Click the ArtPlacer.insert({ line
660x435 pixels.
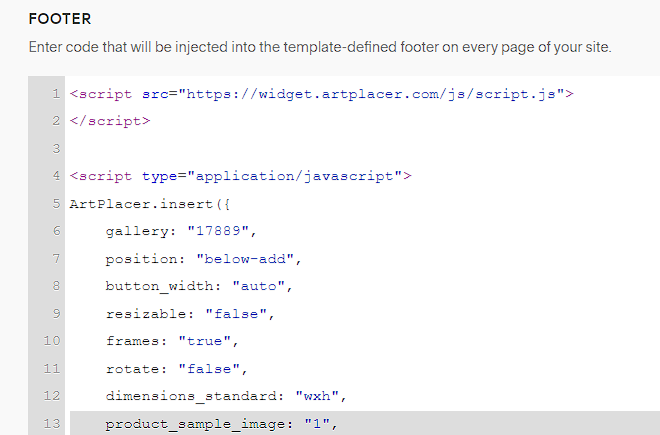click(x=150, y=204)
